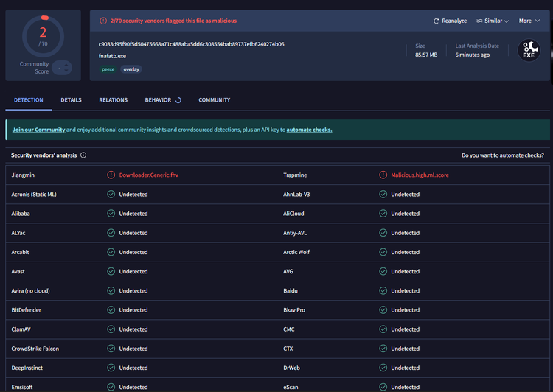This screenshot has width=553, height=392.
Task: Click the DrWeb undetected checkmark icon
Action: click(383, 368)
